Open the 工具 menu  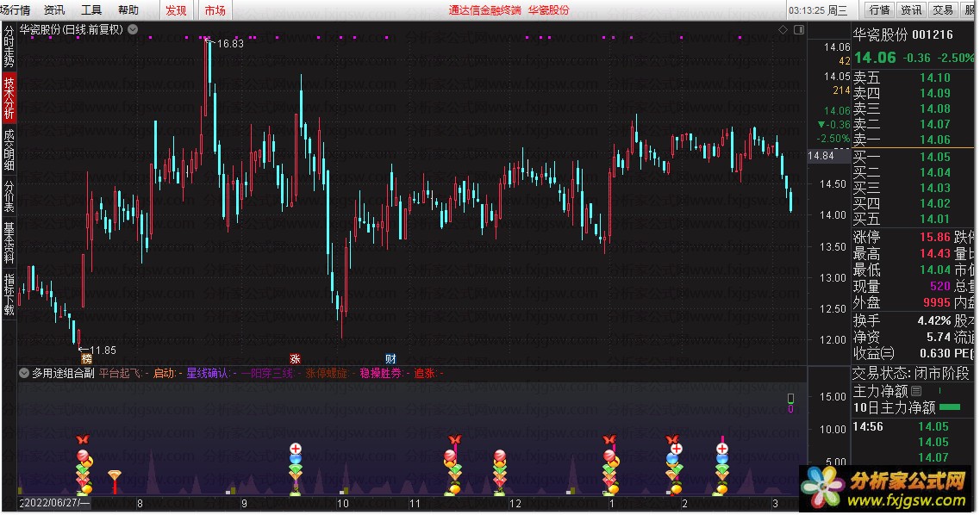[x=91, y=10]
